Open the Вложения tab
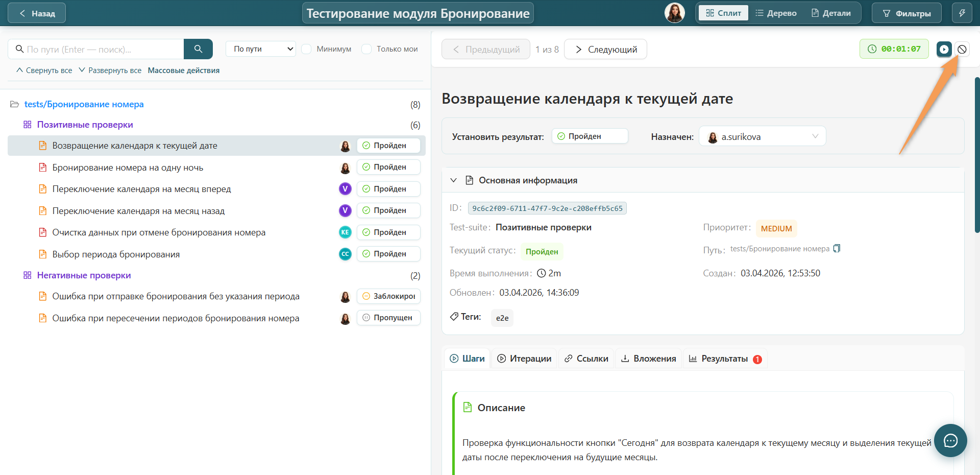Viewport: 980px width, 475px height. coord(648,359)
